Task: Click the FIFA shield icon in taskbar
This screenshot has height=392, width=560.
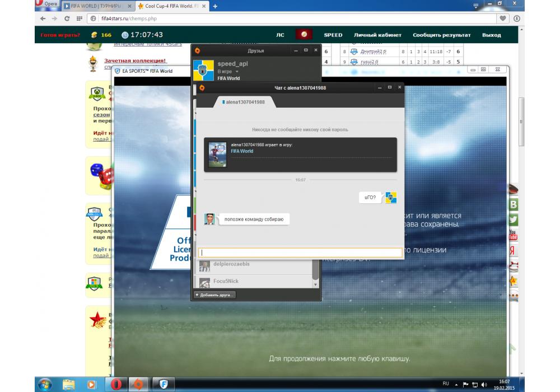Action: tap(164, 384)
